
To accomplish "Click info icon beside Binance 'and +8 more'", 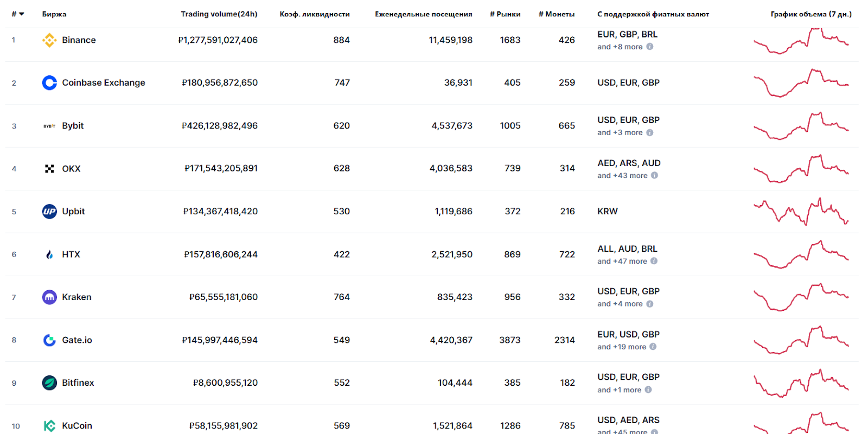I will pyautogui.click(x=650, y=47).
